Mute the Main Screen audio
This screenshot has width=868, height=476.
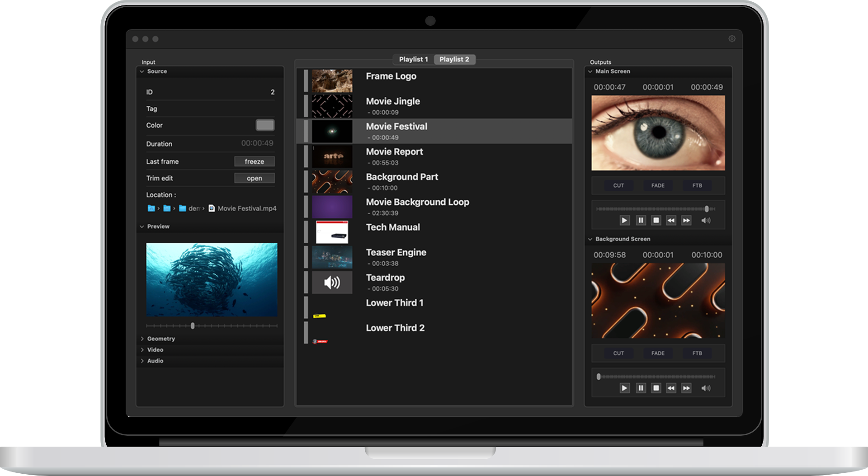[x=706, y=221]
